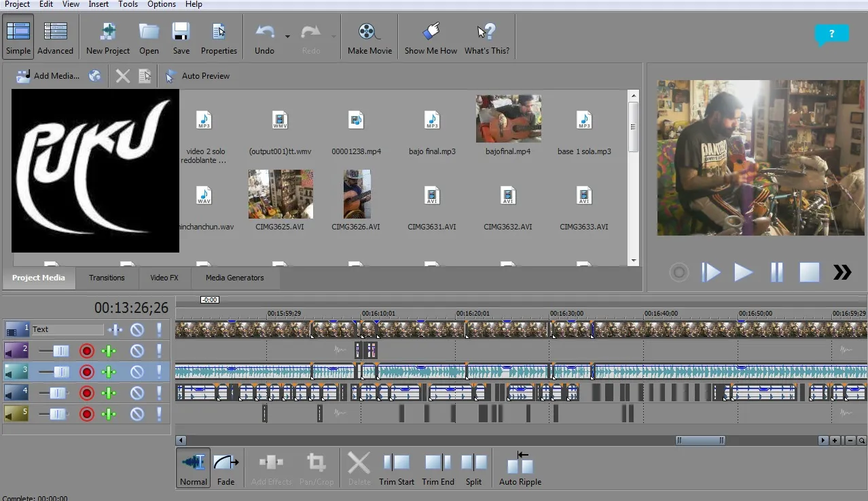This screenshot has width=868, height=501.
Task: Solo audio track 4
Action: pos(159,393)
